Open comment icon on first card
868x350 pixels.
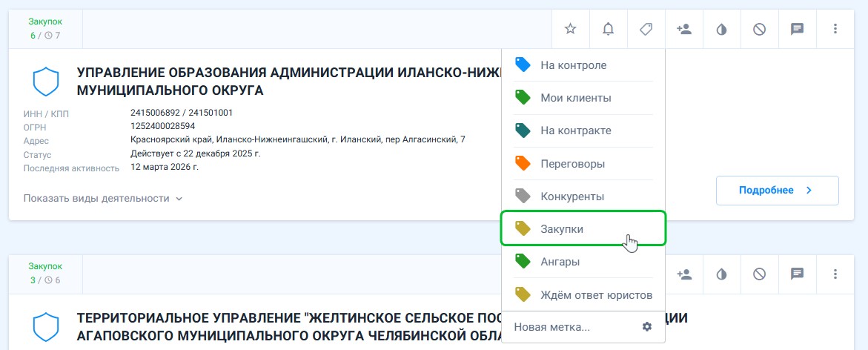(x=797, y=30)
